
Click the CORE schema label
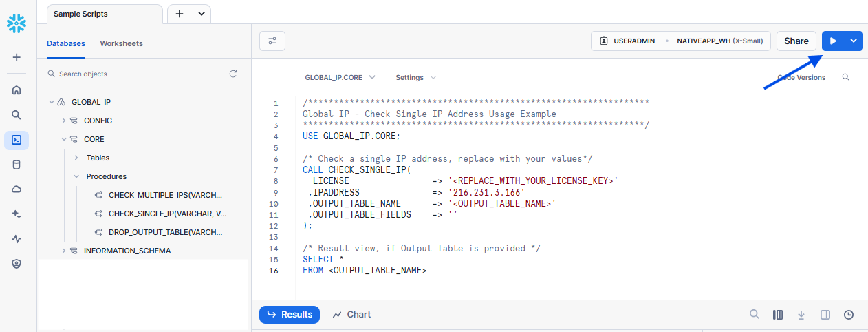[x=94, y=139]
